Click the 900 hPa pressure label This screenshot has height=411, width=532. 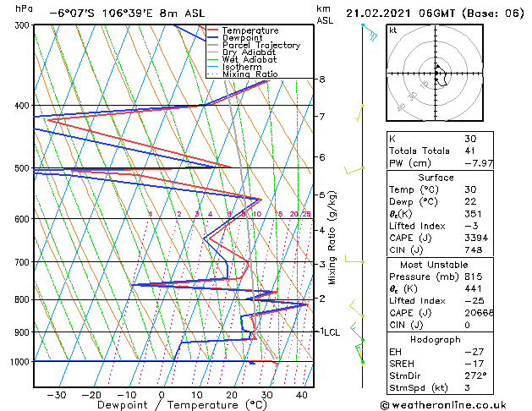(24, 332)
